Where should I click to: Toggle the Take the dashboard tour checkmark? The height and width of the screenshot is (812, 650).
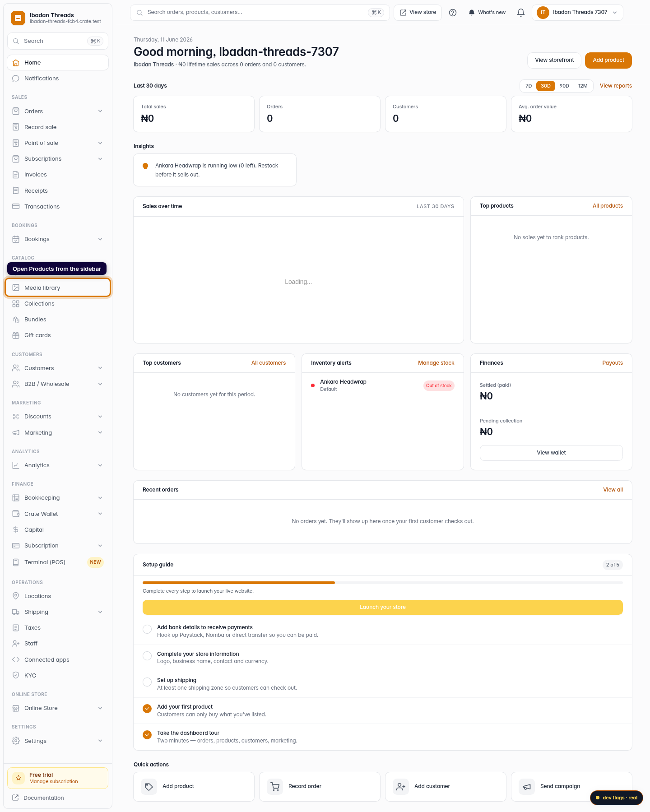(147, 735)
